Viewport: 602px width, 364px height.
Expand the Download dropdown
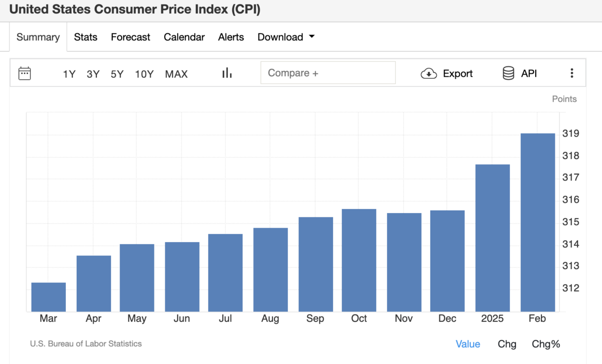[286, 37]
